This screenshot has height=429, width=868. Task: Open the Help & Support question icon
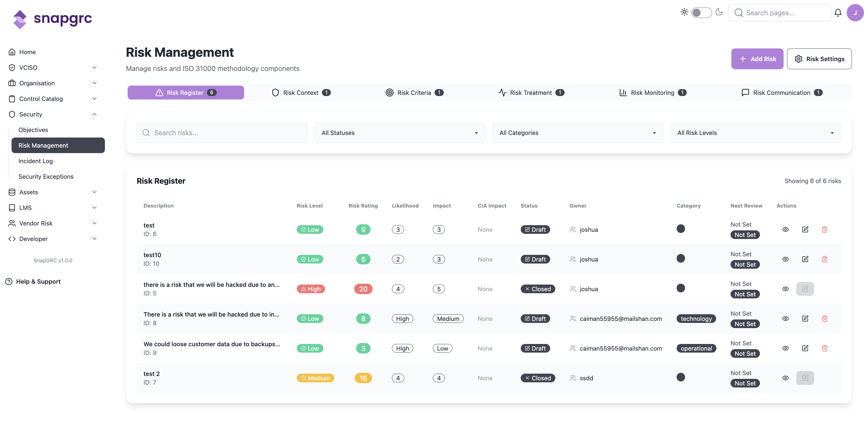click(8, 281)
